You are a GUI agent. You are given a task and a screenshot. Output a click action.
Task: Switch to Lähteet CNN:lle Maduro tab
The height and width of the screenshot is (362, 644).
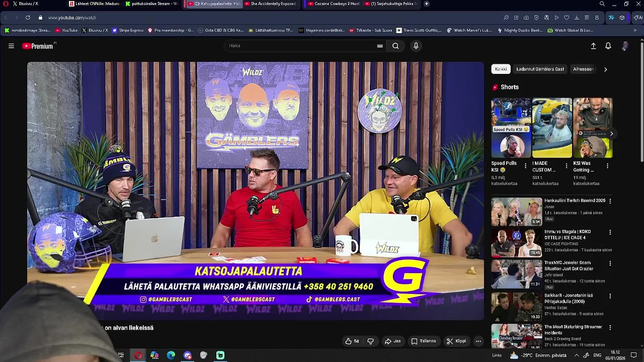[x=95, y=4]
